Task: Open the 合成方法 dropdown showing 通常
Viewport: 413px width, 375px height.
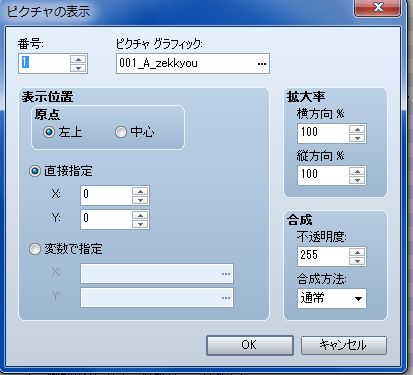Action: point(332,298)
